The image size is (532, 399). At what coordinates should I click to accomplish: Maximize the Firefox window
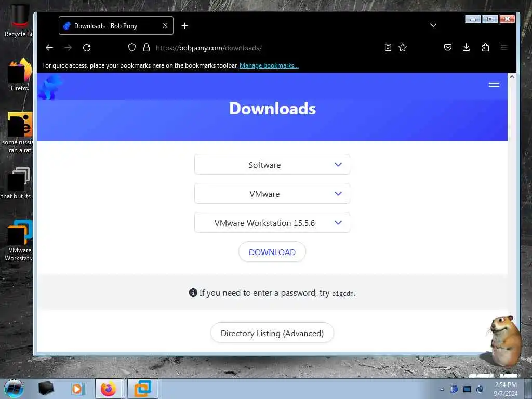pos(490,19)
